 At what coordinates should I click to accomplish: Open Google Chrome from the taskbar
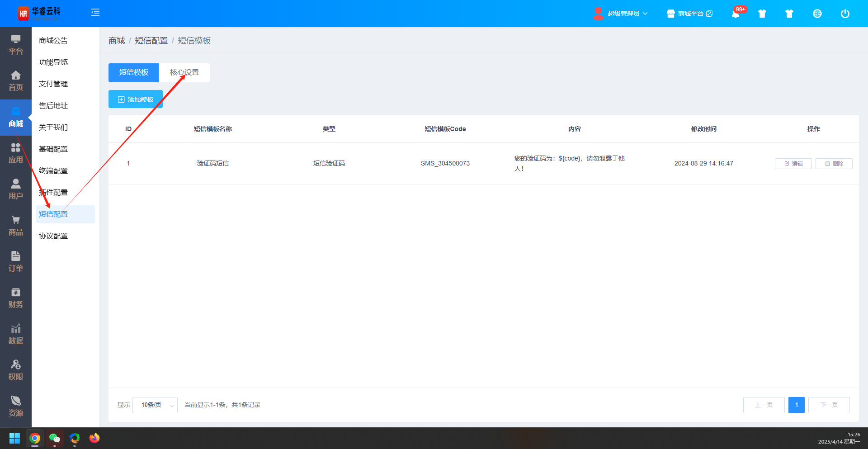click(x=35, y=438)
